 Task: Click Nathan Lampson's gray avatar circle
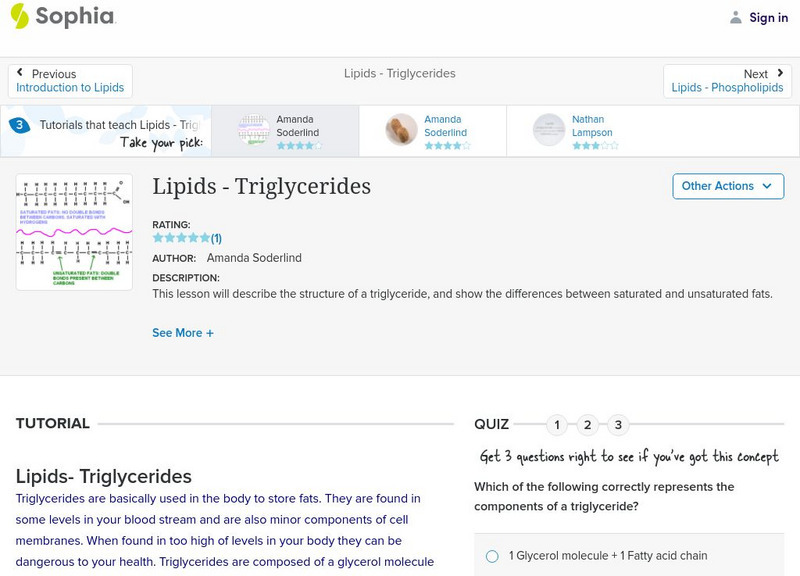(548, 130)
